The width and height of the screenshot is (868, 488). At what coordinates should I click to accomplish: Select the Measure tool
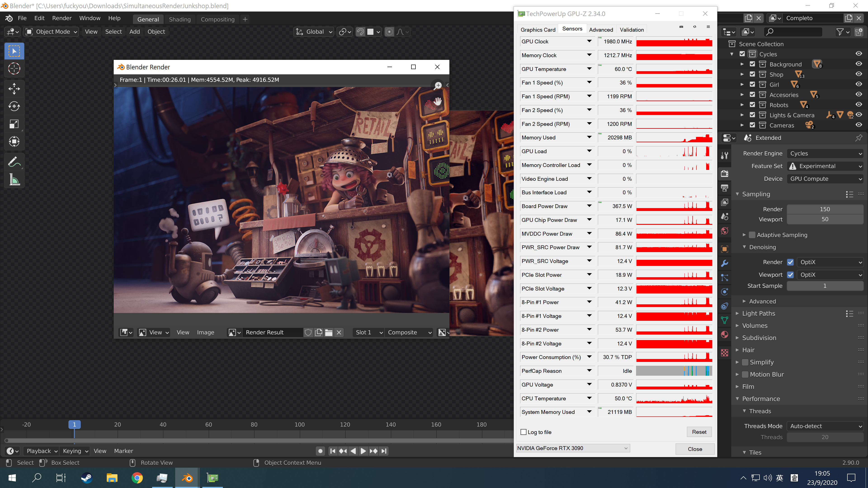coord(14,180)
